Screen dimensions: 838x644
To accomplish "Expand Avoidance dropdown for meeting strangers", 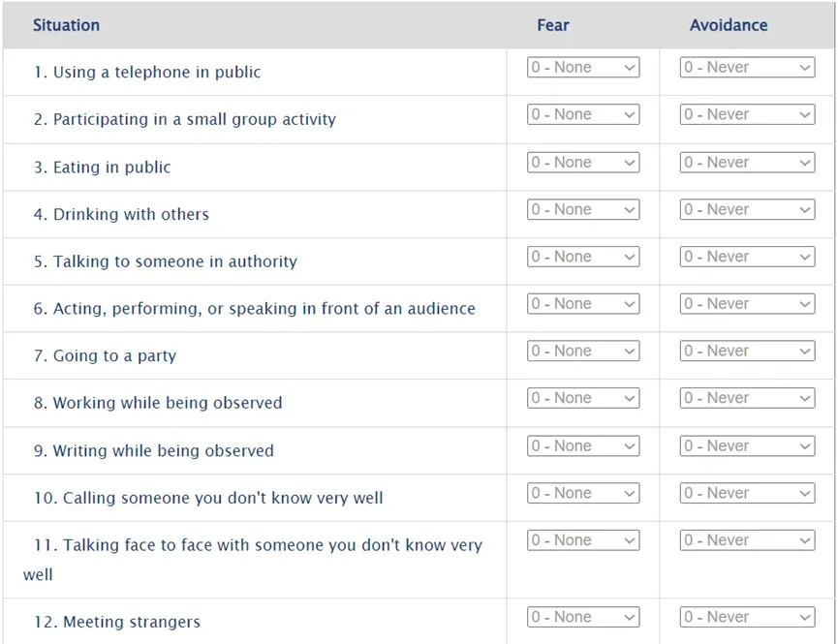I will (x=747, y=617).
